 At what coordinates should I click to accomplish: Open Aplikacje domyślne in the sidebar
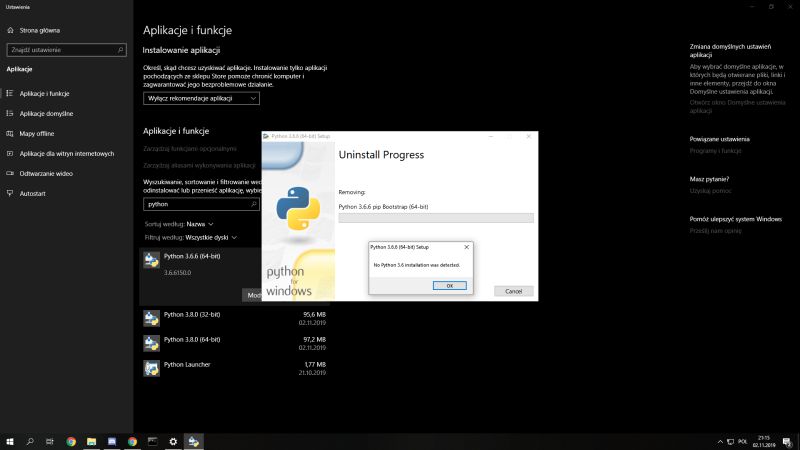[46, 114]
